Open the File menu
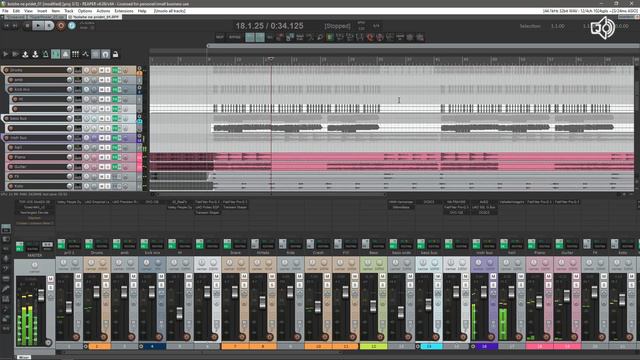The height and width of the screenshot is (360, 640). 5,11
